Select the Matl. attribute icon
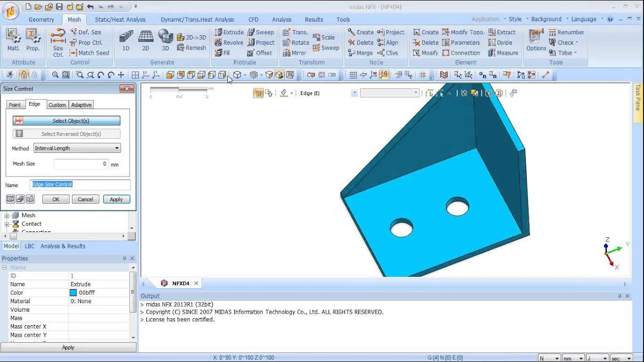Image resolution: width=644 pixels, height=362 pixels. (14, 40)
